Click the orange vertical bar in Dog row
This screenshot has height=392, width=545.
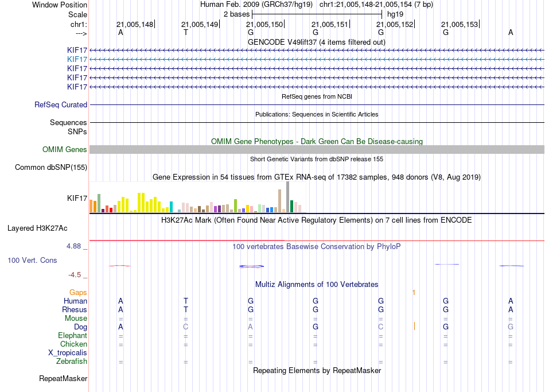pyautogui.click(x=414, y=326)
